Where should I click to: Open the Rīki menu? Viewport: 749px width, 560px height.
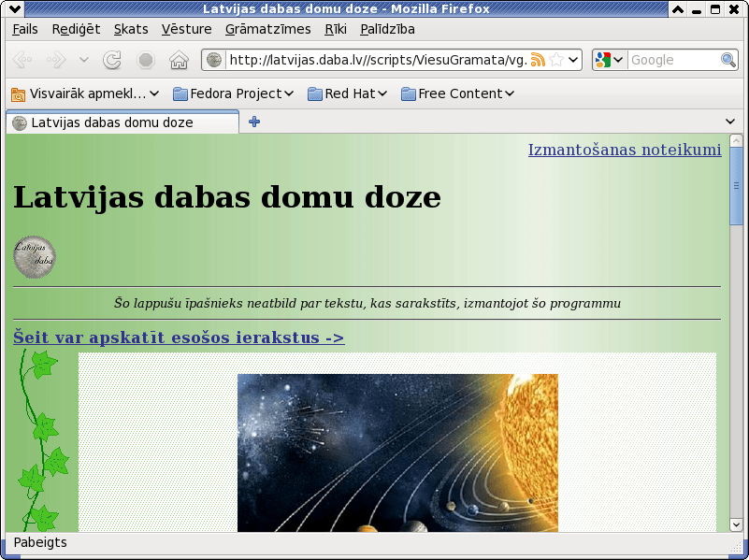(x=336, y=30)
